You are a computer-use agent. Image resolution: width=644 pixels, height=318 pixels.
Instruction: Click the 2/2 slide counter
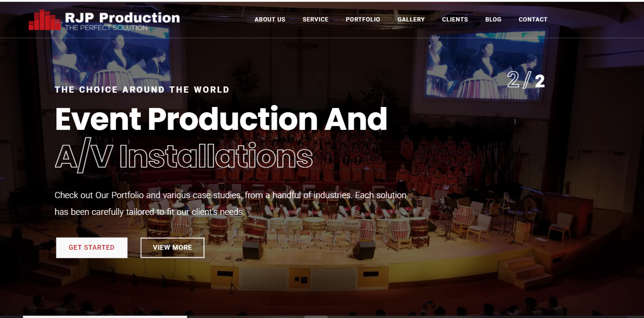click(x=526, y=80)
